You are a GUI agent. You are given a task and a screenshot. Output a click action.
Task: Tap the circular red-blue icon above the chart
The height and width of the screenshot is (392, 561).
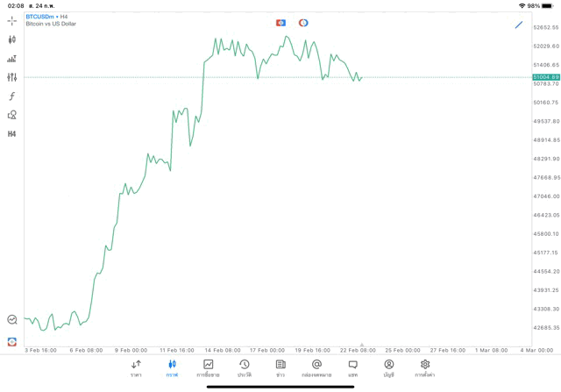[x=303, y=23]
